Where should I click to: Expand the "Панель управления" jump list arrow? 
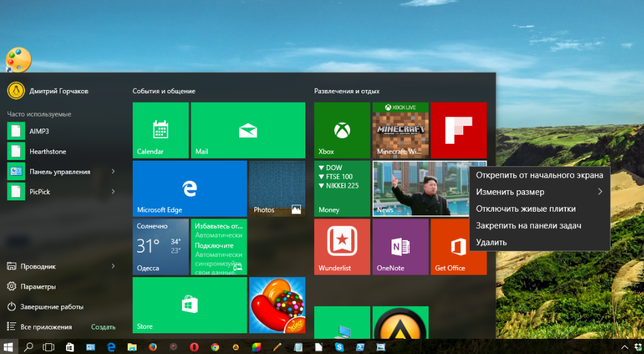tap(113, 171)
